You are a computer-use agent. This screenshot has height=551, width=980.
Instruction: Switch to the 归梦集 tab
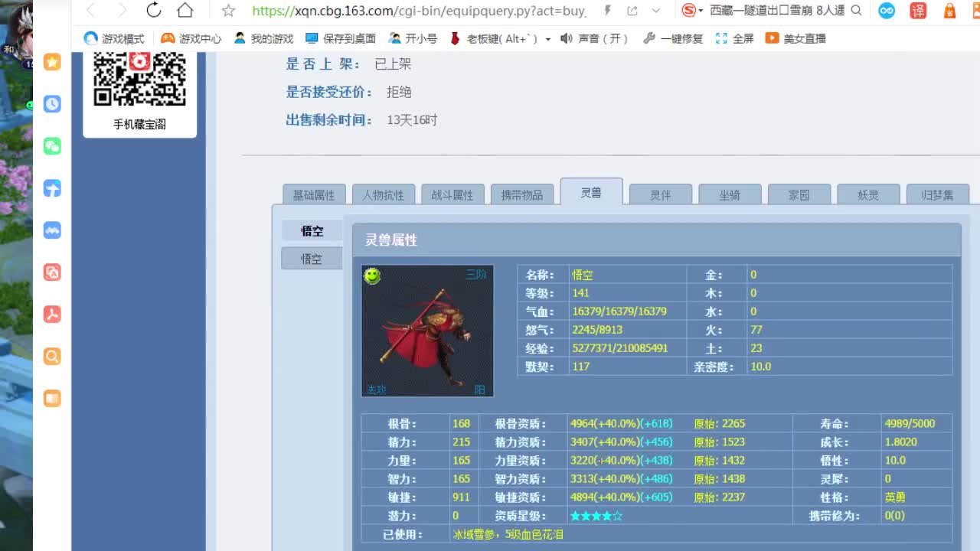coord(938,195)
